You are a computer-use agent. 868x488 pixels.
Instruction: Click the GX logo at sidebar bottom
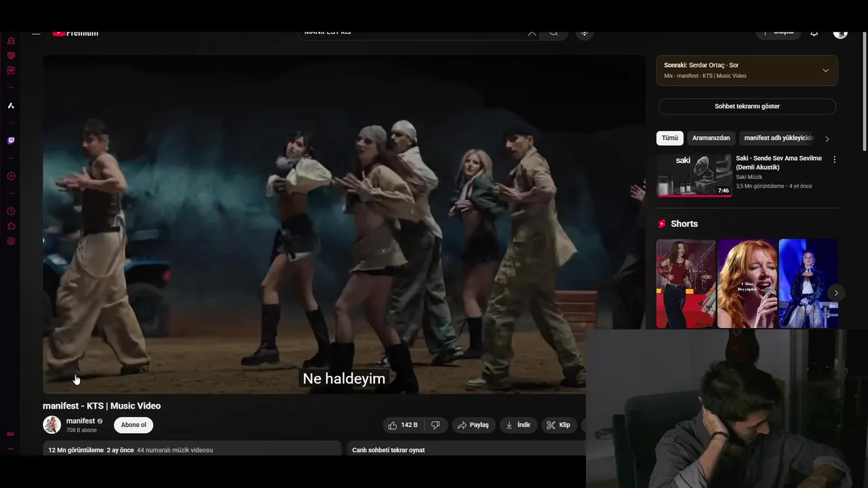coord(11,434)
